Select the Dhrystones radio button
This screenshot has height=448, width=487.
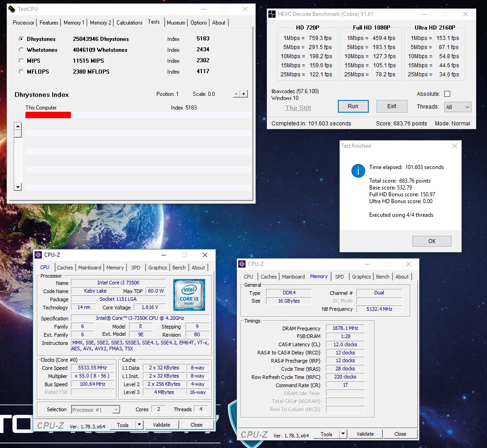click(x=21, y=39)
